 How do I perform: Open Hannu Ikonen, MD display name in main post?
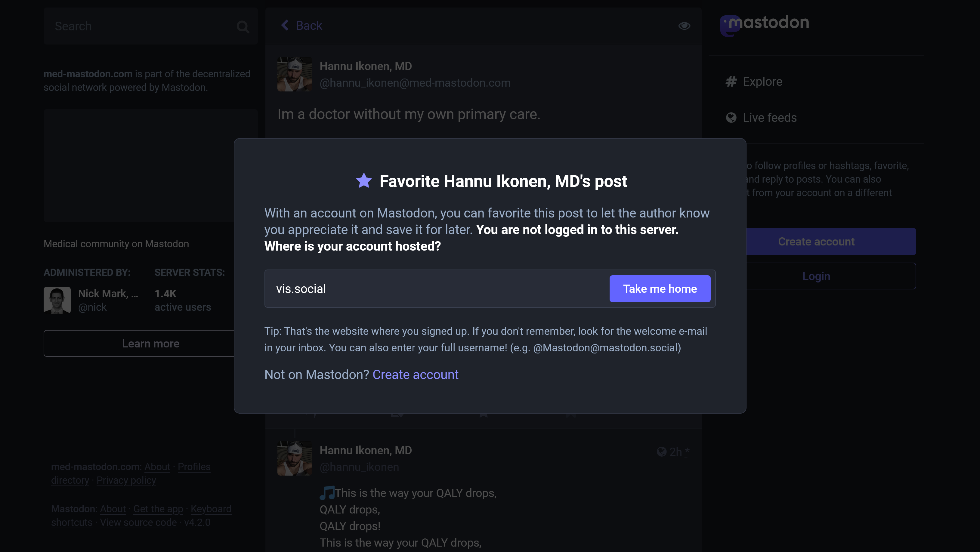click(x=366, y=66)
